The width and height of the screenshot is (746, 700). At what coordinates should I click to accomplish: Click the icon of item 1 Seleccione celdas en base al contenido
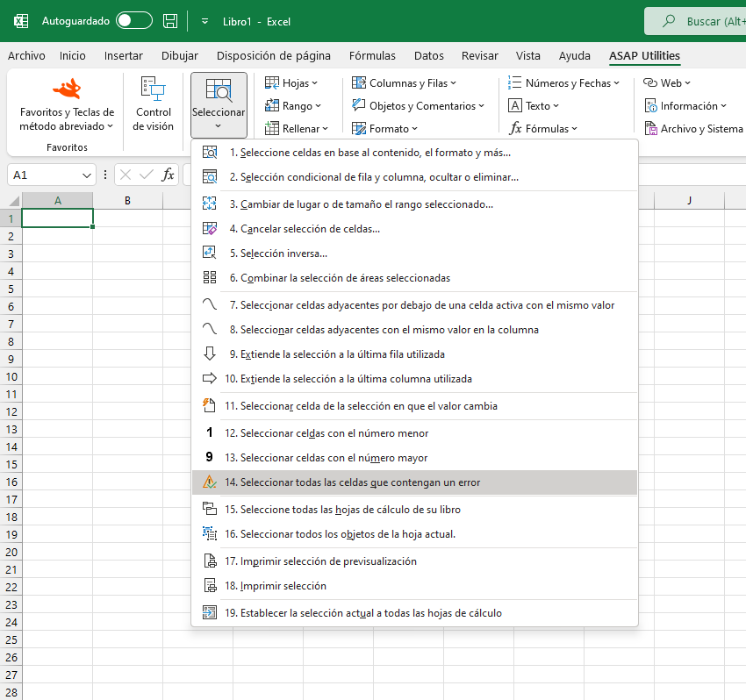[x=210, y=152]
